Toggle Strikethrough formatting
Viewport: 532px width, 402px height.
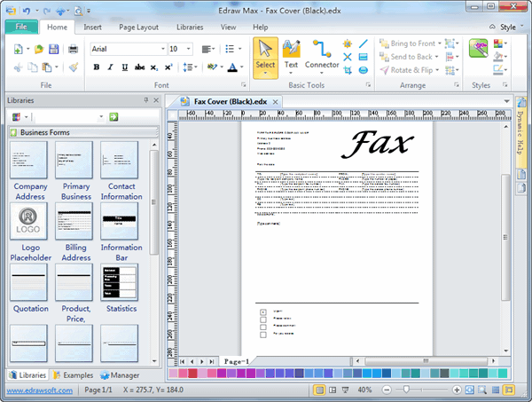pos(139,67)
